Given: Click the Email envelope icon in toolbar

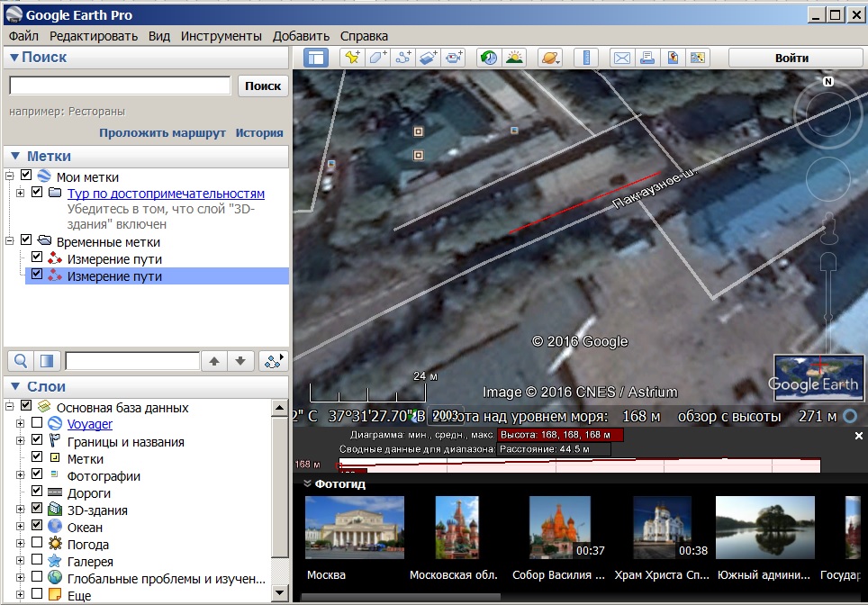Looking at the screenshot, I should coord(621,58).
